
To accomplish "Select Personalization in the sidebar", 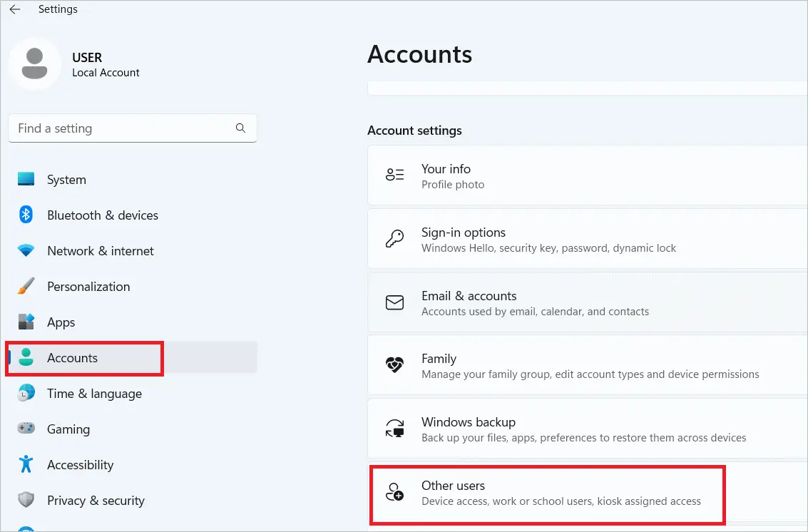I will [133, 286].
